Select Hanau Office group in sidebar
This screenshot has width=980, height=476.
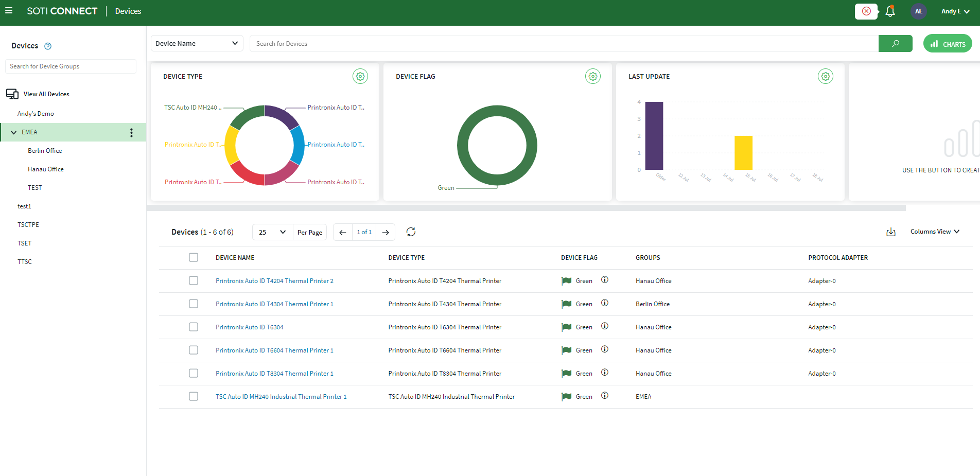click(46, 169)
